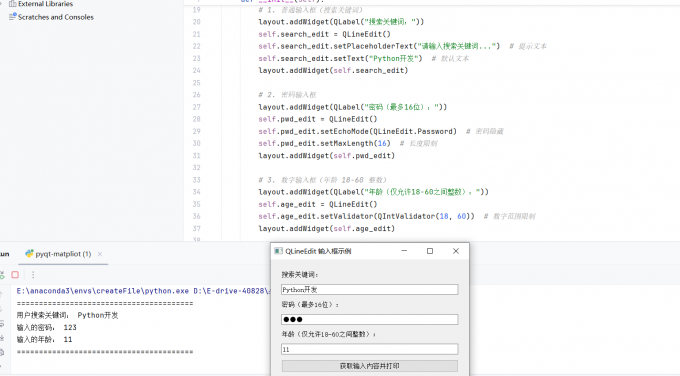Click code line self.search_edit = QLineEdit()
This screenshot has height=376, width=680.
point(324,34)
